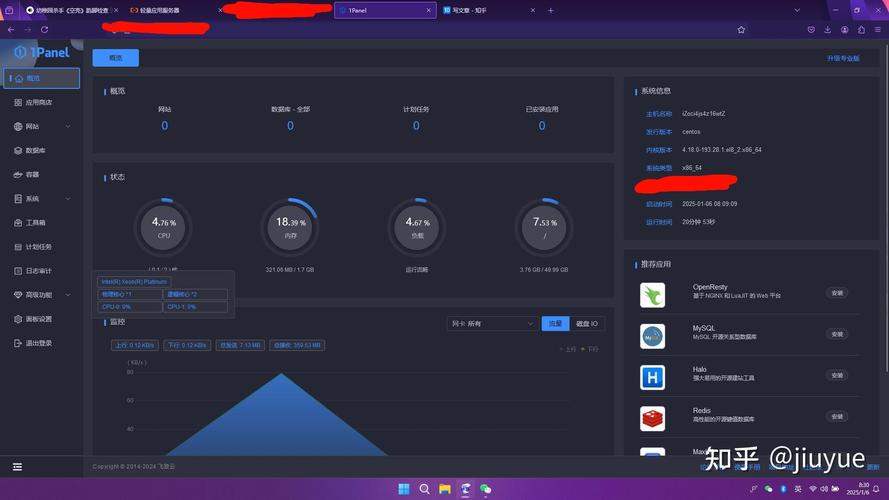Switch monitor view to 磁盘 IO
This screenshot has height=500, width=889.
587,324
